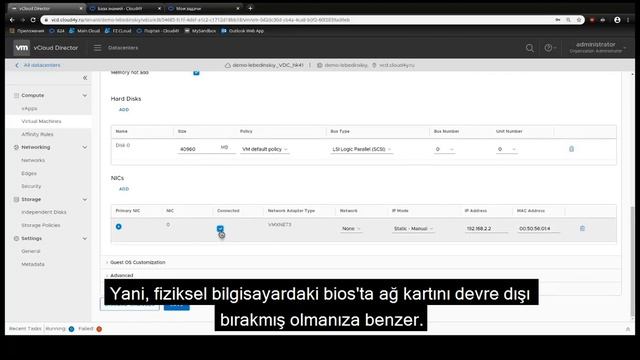
Task: Collapse the Settings section
Action: [85, 238]
